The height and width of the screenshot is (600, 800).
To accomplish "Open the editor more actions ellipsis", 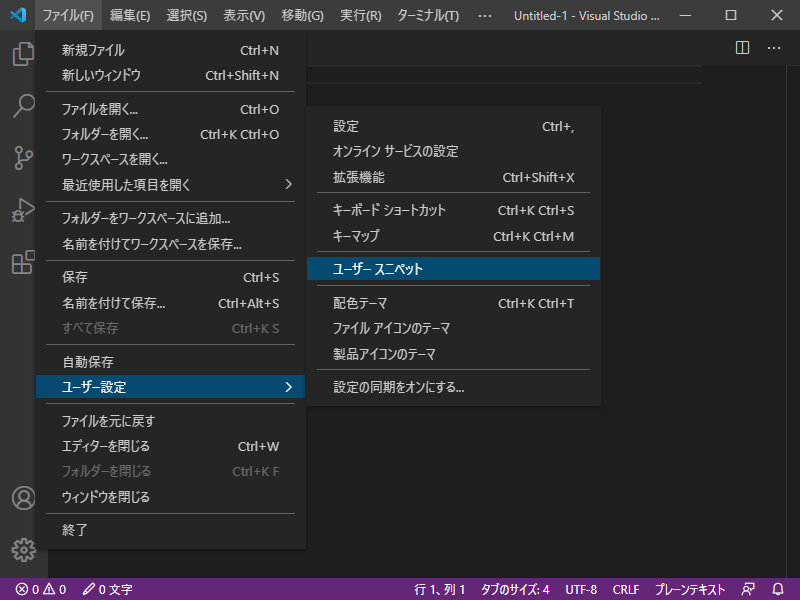I will [774, 48].
